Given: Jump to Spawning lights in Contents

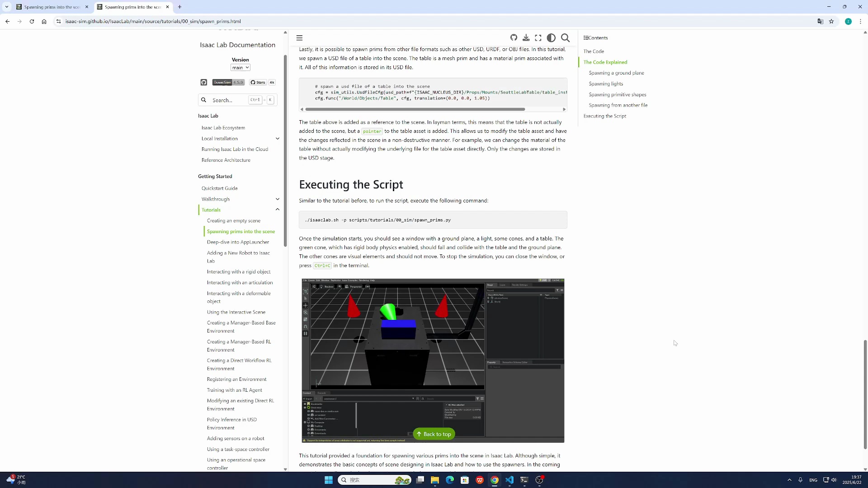Looking at the screenshot, I should pyautogui.click(x=606, y=84).
